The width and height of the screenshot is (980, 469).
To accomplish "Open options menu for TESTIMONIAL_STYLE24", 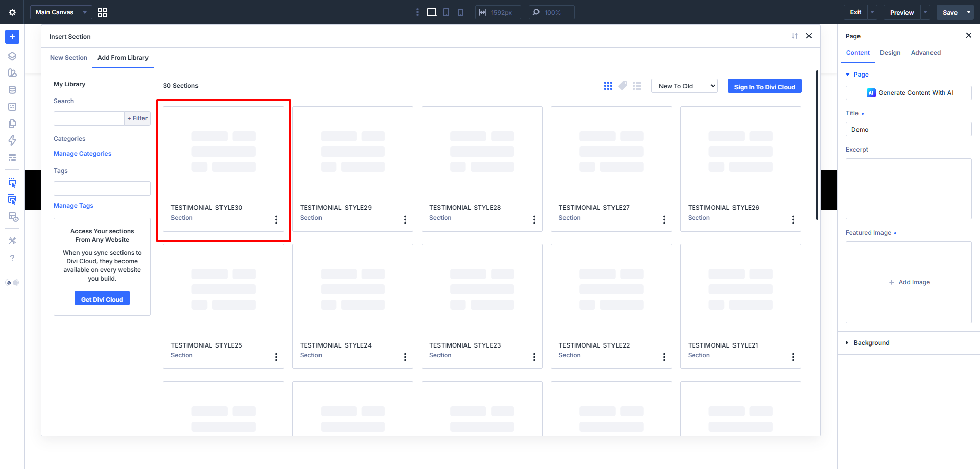I will pos(405,357).
